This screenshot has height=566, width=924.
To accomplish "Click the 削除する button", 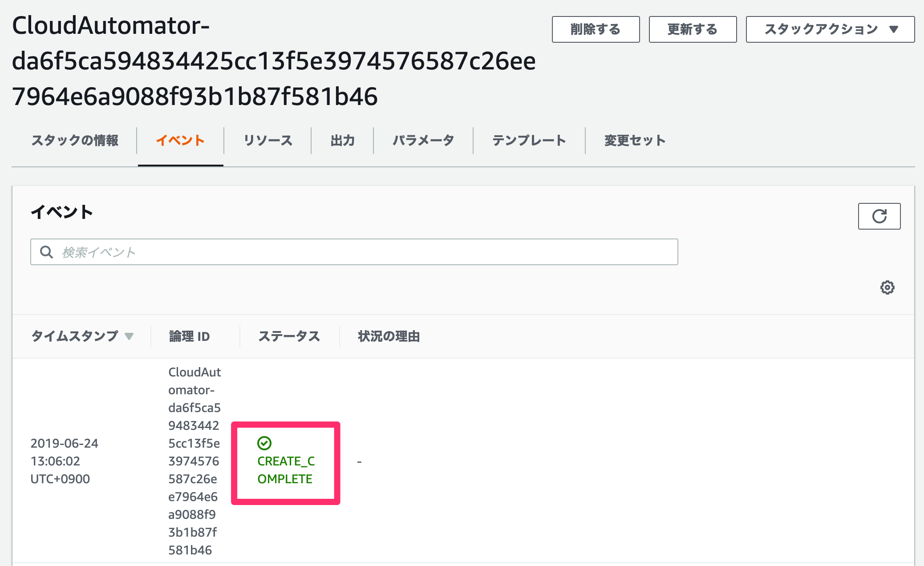I will click(596, 29).
